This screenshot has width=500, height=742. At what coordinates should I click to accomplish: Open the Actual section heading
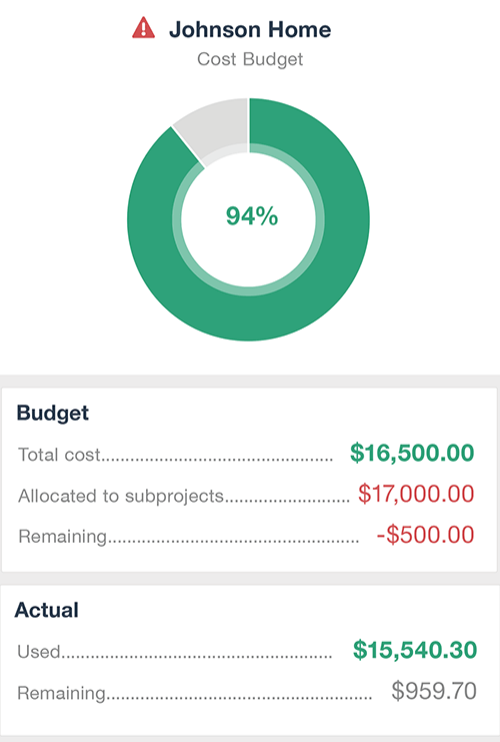46,610
